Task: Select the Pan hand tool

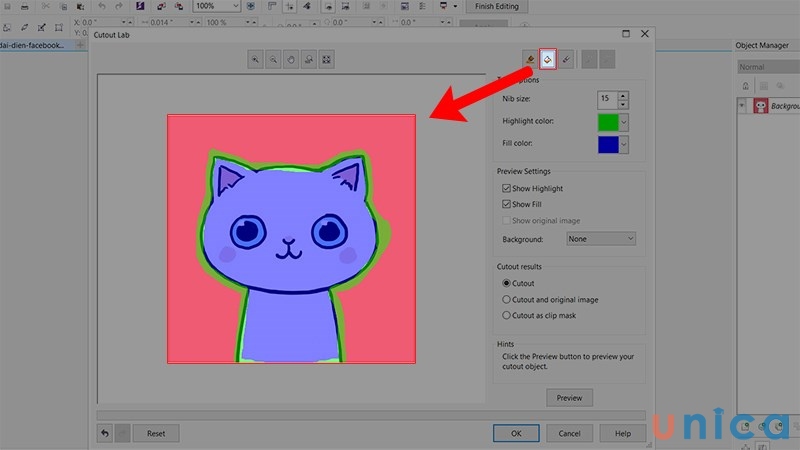Action: 291,60
